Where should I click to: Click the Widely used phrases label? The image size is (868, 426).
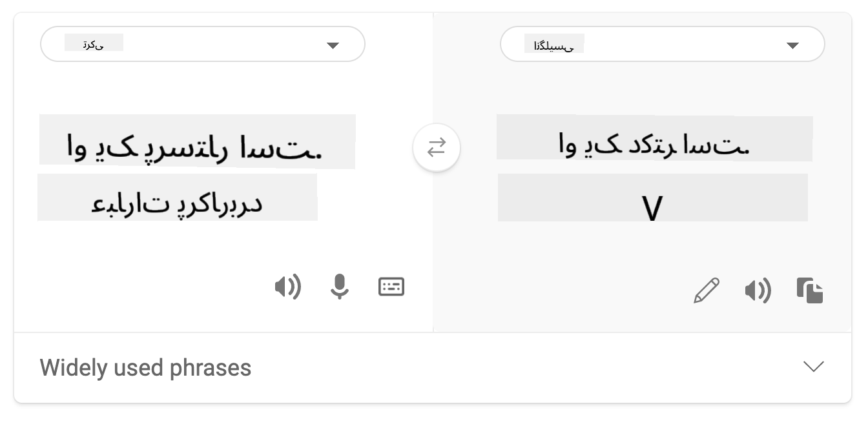(x=145, y=368)
